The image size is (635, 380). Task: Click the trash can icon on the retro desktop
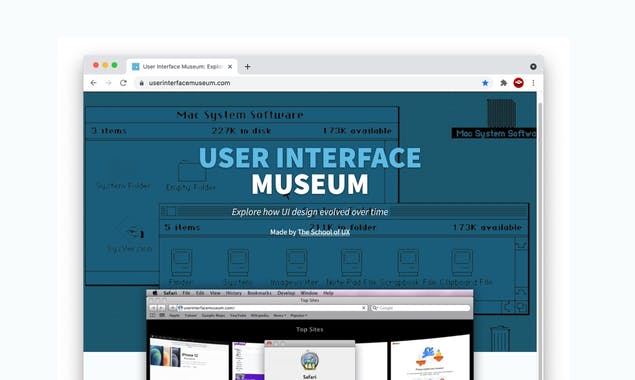500,338
